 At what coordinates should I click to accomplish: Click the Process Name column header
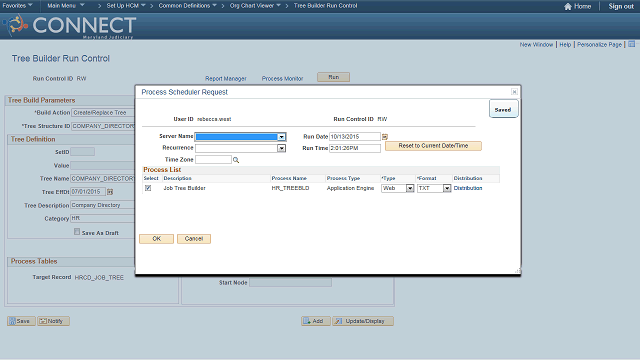[289, 178]
